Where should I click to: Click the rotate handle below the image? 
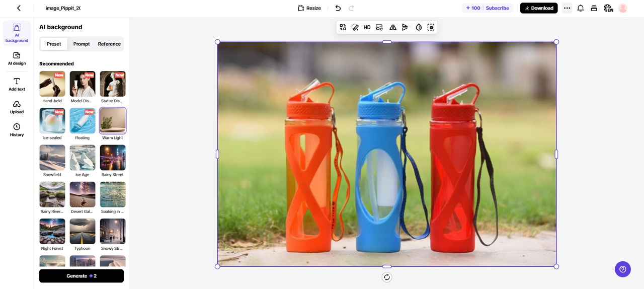coord(387,277)
